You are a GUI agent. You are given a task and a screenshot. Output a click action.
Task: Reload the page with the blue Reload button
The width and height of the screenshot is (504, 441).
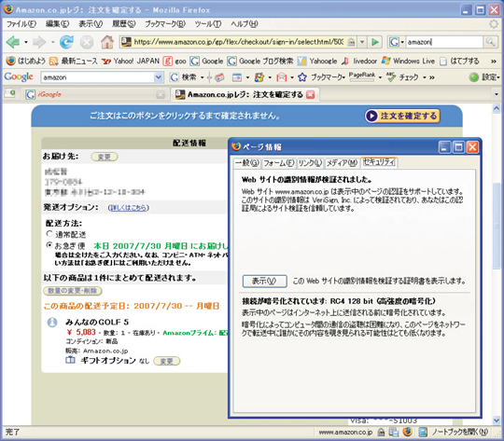pos(66,42)
